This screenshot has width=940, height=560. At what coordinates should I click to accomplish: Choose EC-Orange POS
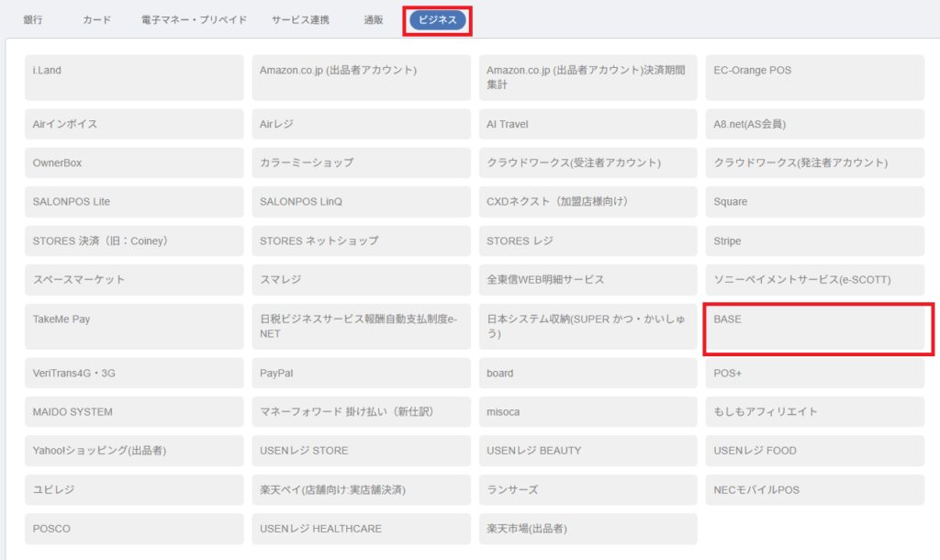tap(815, 78)
